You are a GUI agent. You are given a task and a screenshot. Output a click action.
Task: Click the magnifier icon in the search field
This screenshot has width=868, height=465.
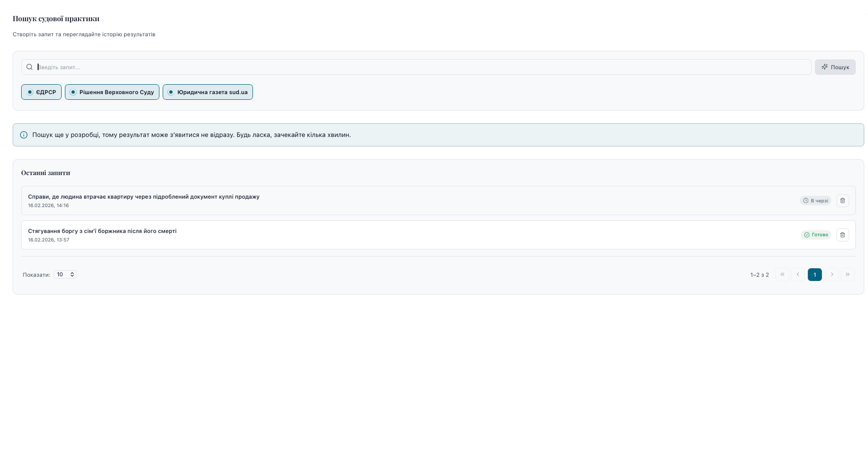click(x=30, y=67)
